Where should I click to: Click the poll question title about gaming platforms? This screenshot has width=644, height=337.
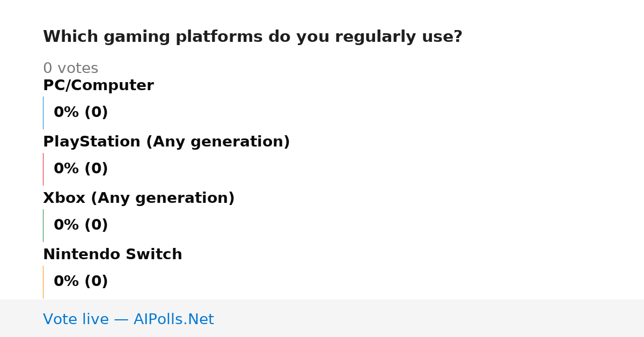(253, 37)
